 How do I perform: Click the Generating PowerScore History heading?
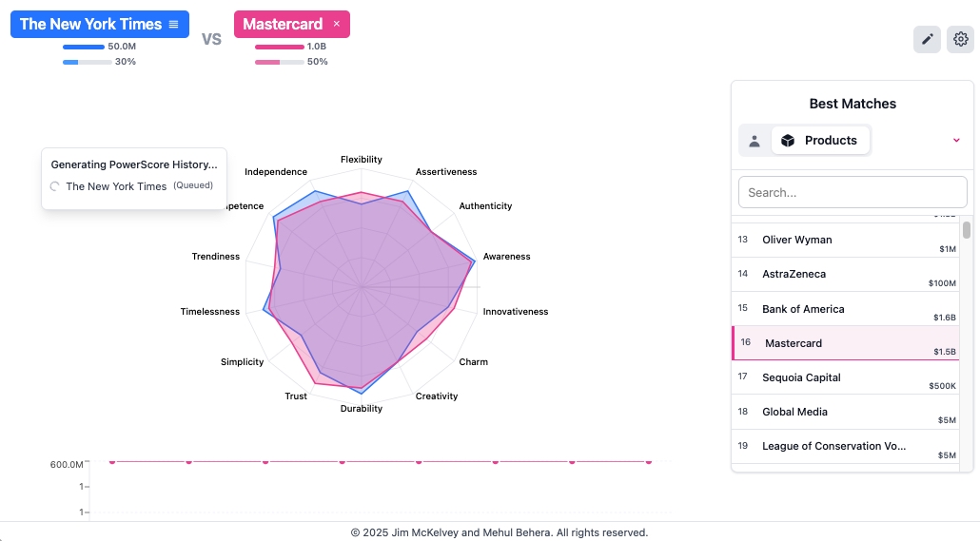(x=134, y=164)
